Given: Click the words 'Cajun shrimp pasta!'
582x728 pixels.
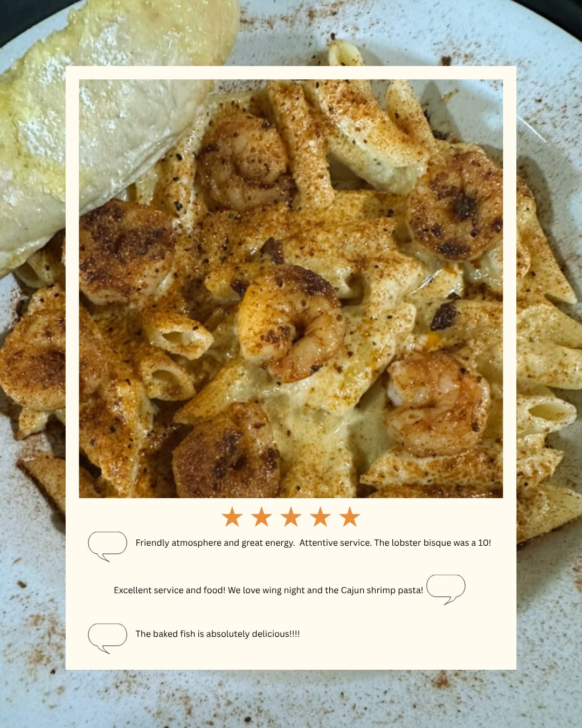Looking at the screenshot, I should (x=382, y=590).
